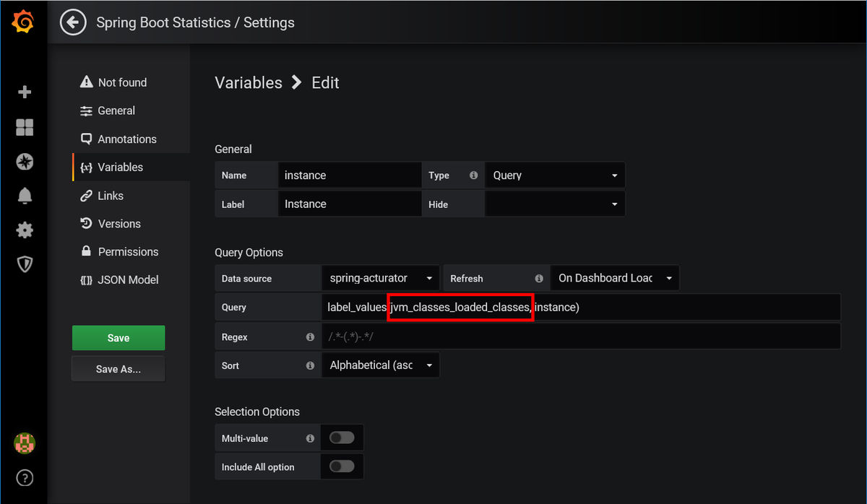Open the Permissions settings section
Screen dimensions: 867x504
tap(118, 251)
